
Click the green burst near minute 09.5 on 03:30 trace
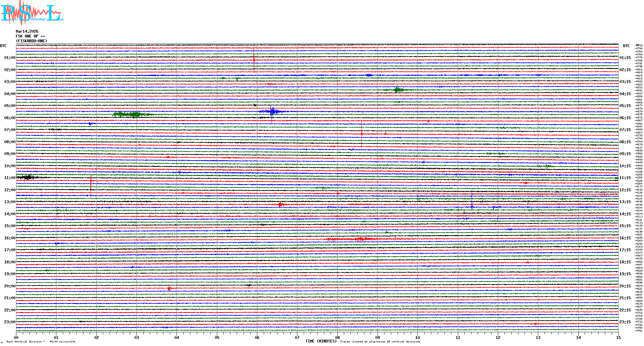397,90
